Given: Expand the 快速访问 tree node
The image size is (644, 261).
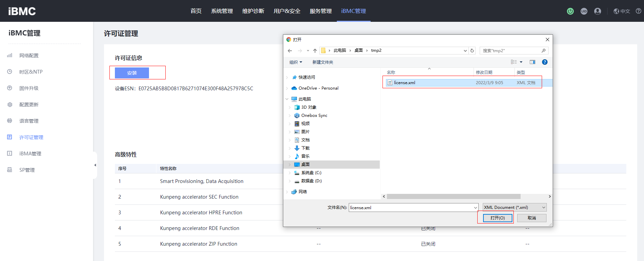Looking at the screenshot, I should coord(287,77).
